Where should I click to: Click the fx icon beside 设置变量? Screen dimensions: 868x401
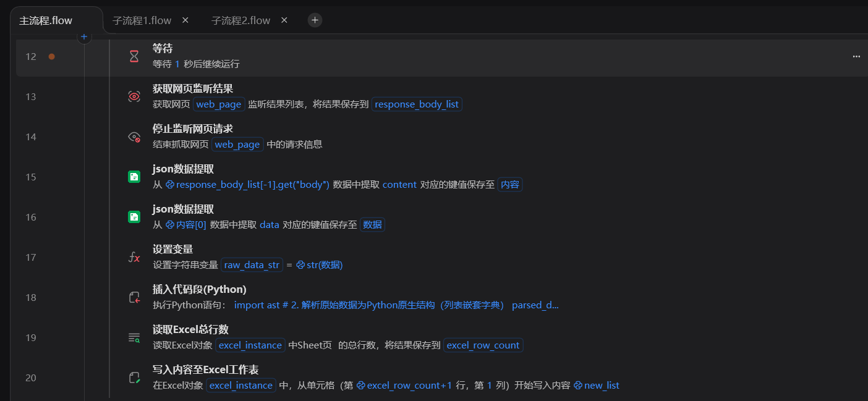click(x=134, y=256)
